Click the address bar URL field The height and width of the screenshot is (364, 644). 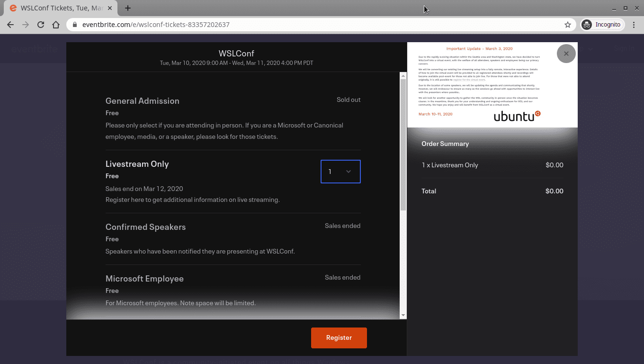pyautogui.click(x=322, y=25)
